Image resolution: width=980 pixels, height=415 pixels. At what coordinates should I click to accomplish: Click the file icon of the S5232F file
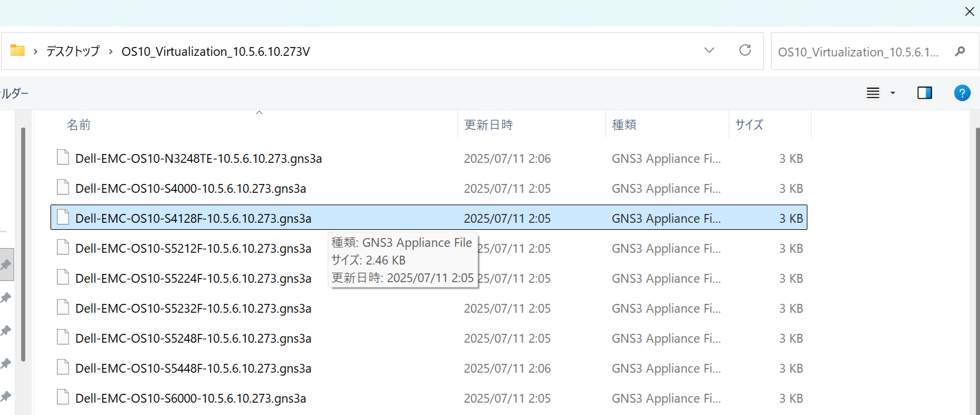tap(63, 307)
